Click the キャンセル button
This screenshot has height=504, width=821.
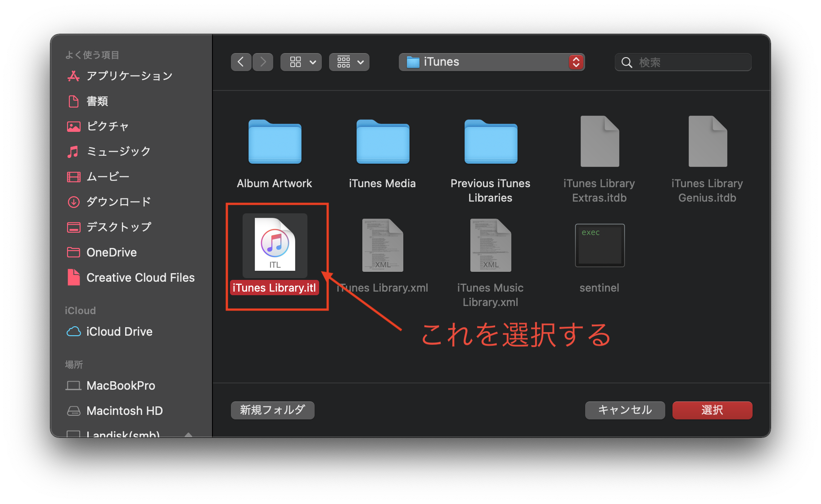click(x=625, y=410)
